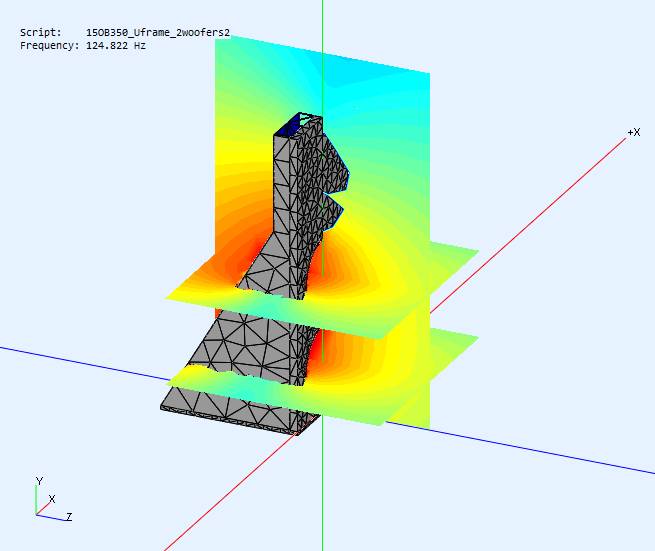655x551 pixels.
Task: Click the XYZ orientation axis gizmo
Action: 52,499
